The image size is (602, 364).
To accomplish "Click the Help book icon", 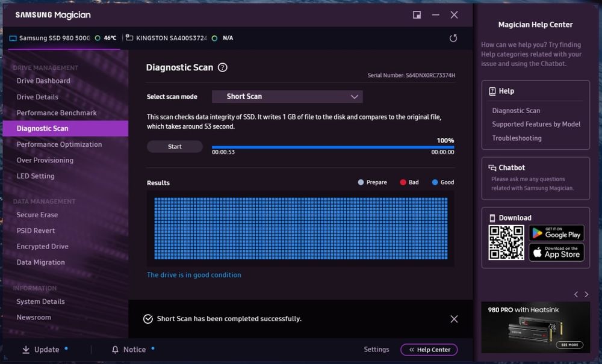I will click(492, 91).
